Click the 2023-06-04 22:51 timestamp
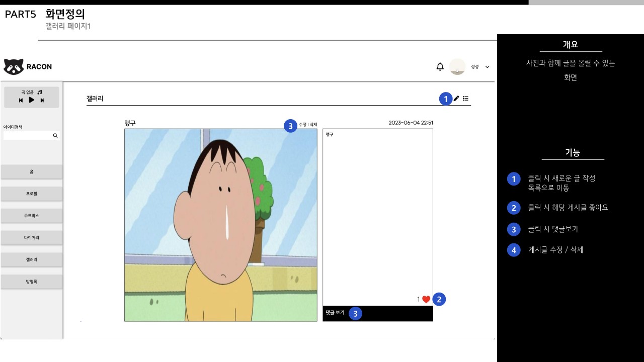The width and height of the screenshot is (644, 362). click(x=411, y=123)
